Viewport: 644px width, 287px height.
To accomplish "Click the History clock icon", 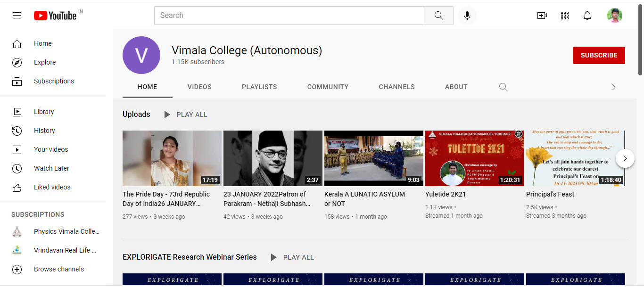I will 17,131.
